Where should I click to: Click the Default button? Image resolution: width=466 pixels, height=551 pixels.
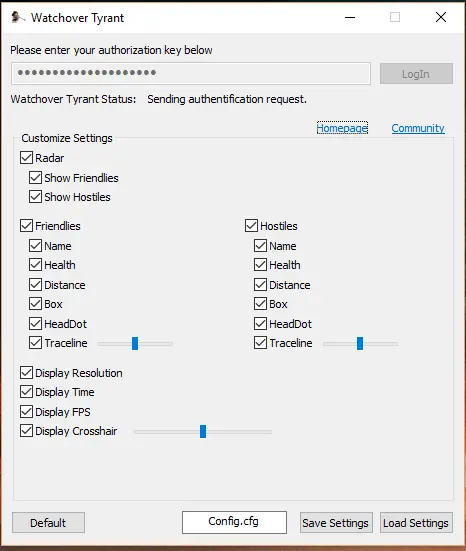[x=48, y=523]
